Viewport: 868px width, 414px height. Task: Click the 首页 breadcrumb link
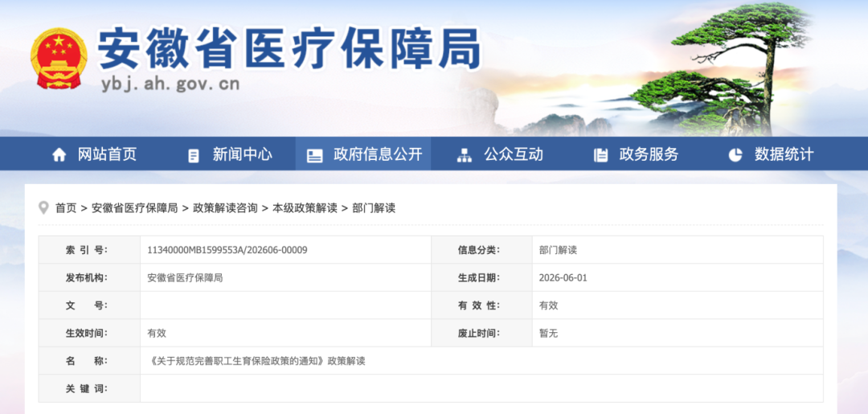point(66,208)
